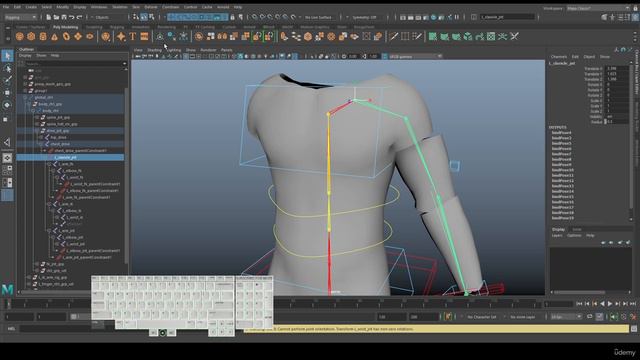Create a polygon sphere from shelf

[19, 37]
